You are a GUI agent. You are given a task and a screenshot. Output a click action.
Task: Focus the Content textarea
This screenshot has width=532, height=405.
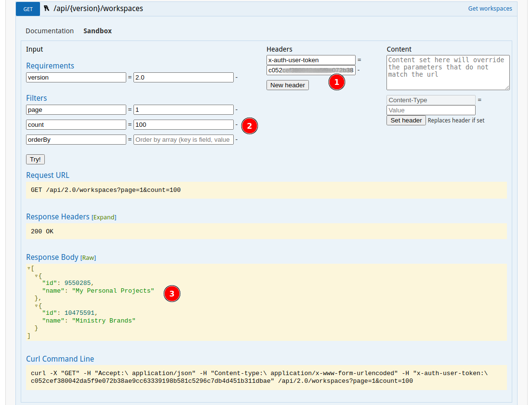pos(448,73)
